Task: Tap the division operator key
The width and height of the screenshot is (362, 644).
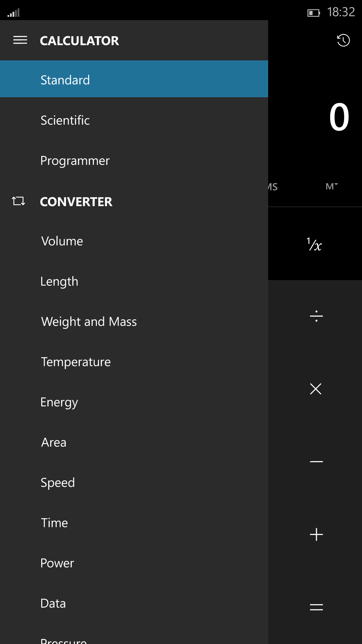Action: point(316,316)
